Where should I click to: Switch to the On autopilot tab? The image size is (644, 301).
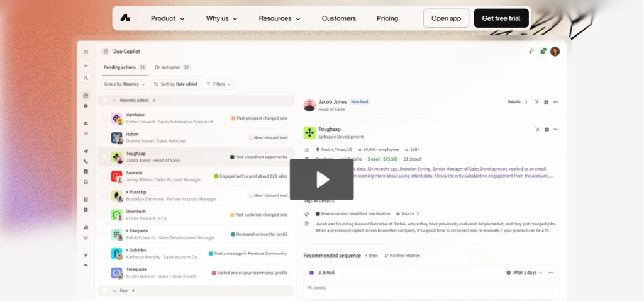[x=172, y=67]
